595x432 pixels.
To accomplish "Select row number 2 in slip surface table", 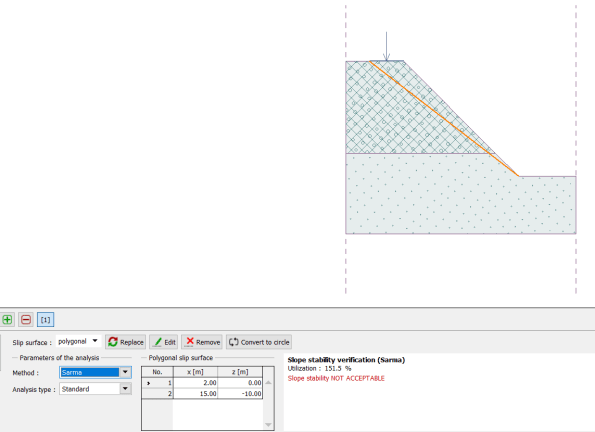I will click(x=157, y=394).
